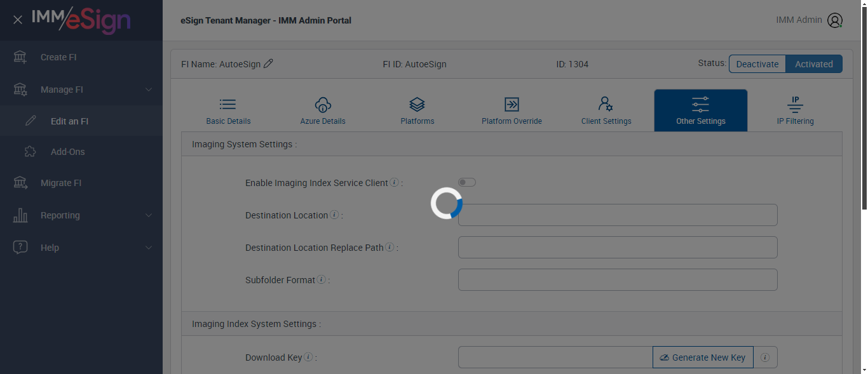The image size is (868, 374).
Task: Click the IMM eSign logo
Action: pos(81,20)
